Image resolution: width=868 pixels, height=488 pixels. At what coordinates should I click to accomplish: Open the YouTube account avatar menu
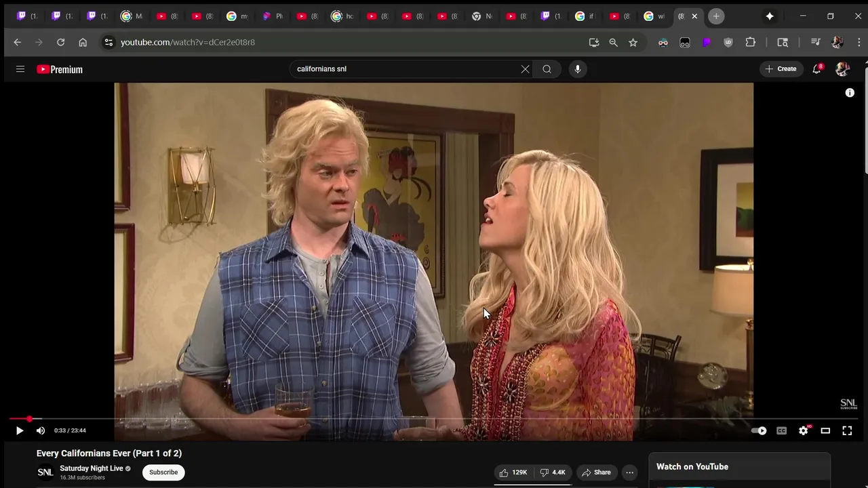[842, 69]
